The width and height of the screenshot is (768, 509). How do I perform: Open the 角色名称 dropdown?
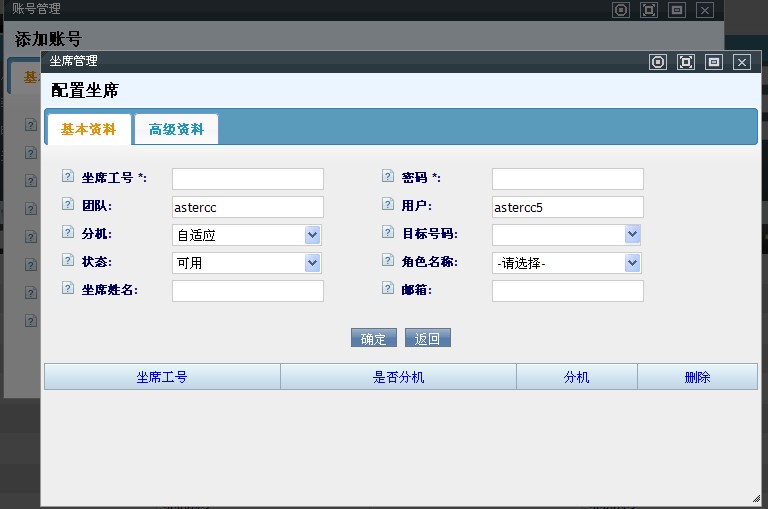click(566, 263)
